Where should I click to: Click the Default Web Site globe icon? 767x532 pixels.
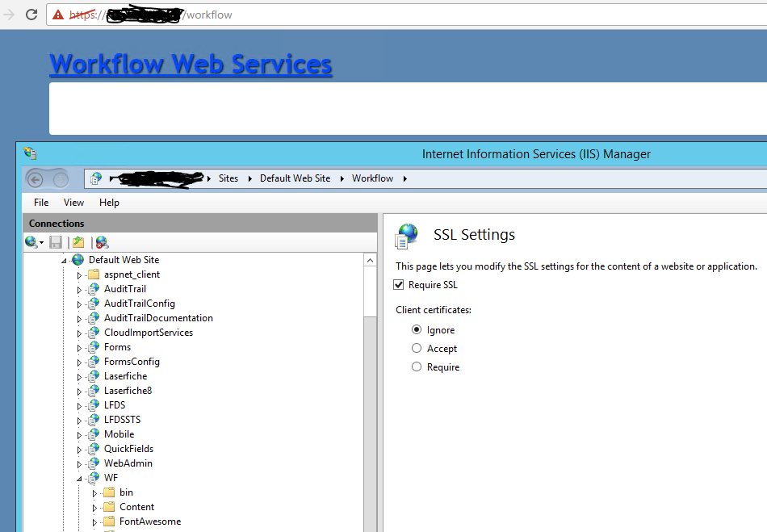[x=78, y=260]
